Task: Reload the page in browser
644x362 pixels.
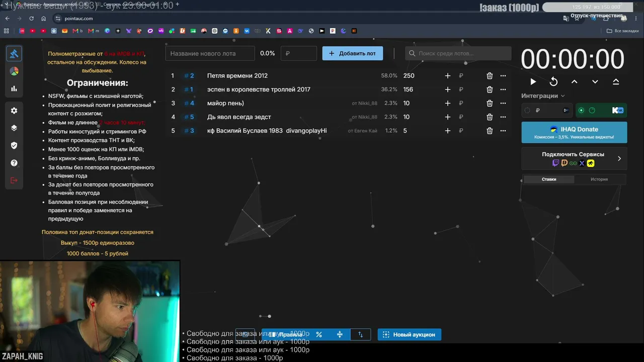Action: tap(31, 19)
